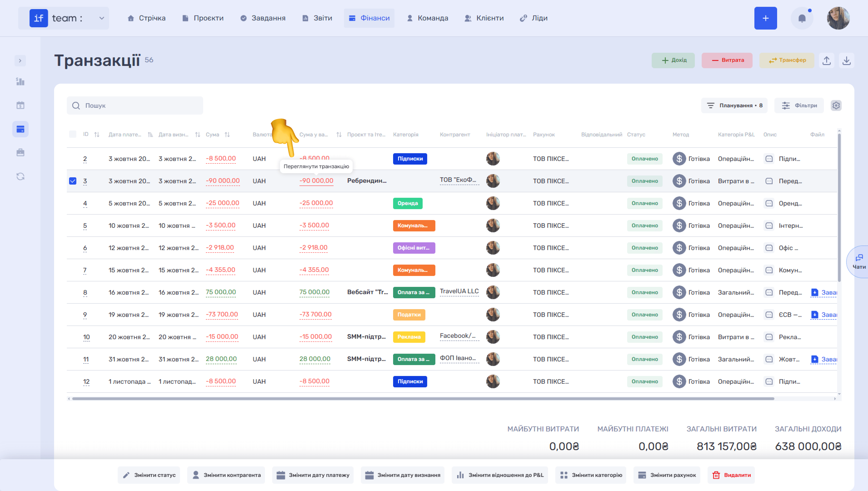Open the sidebar briefcase icon

pos(20,153)
